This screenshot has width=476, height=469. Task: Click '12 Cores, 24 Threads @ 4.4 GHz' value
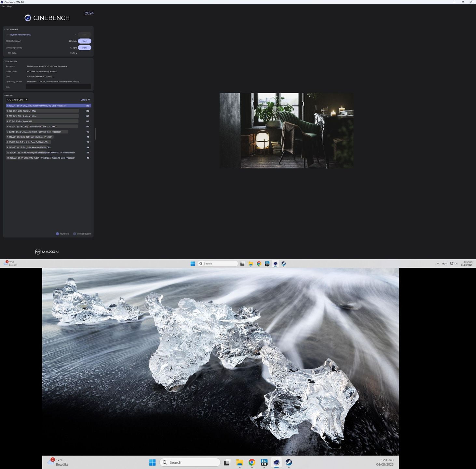(x=42, y=71)
